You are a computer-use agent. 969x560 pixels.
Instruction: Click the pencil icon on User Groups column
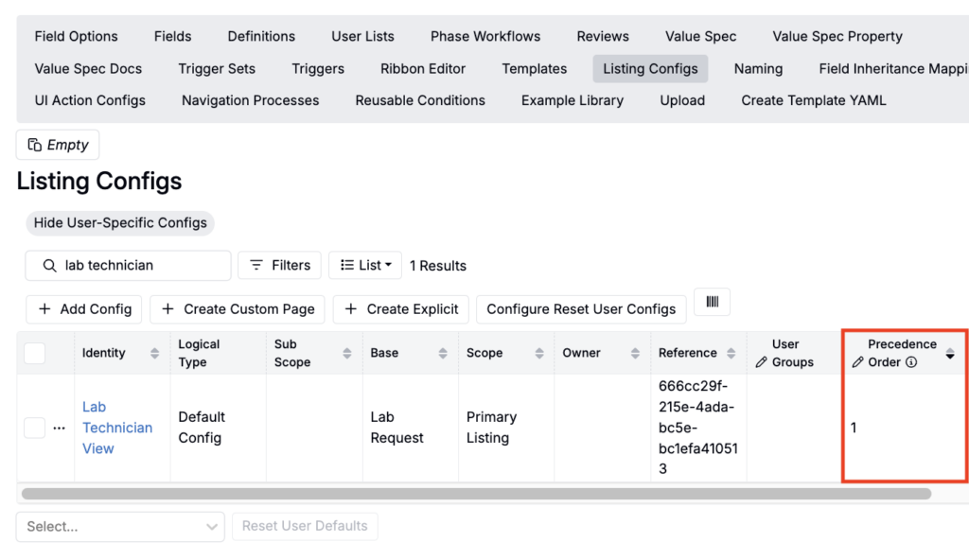click(762, 362)
